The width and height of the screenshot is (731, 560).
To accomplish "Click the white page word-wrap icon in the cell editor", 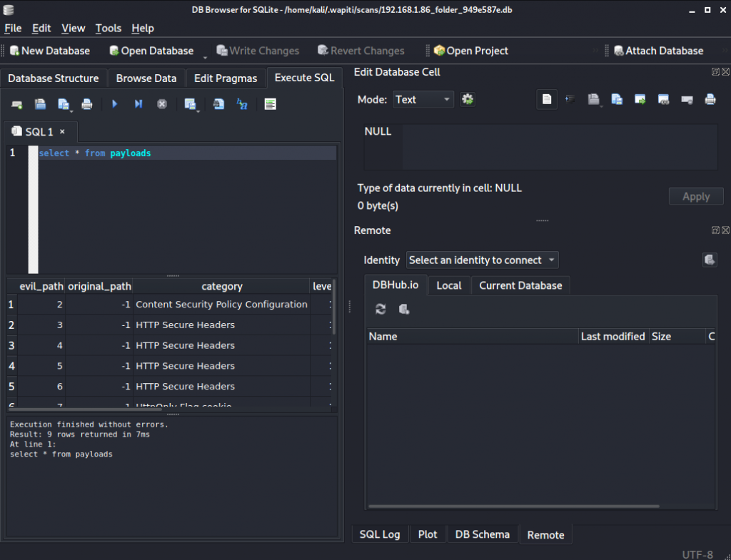I will [547, 99].
